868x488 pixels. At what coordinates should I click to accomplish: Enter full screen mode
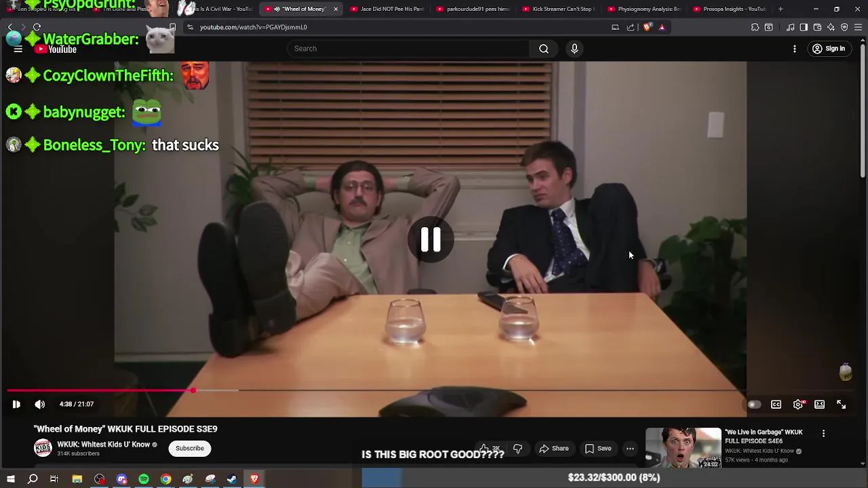(x=842, y=405)
